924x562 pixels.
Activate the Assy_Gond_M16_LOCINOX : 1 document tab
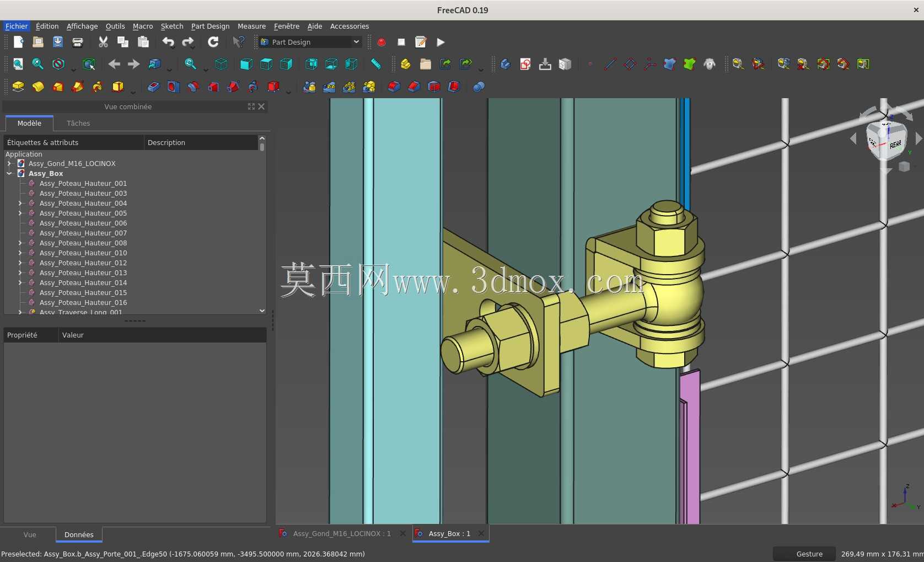tap(342, 534)
